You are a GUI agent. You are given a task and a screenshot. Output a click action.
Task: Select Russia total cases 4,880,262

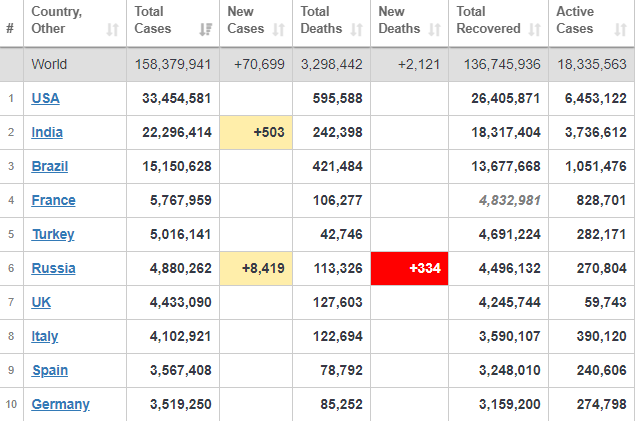181,268
